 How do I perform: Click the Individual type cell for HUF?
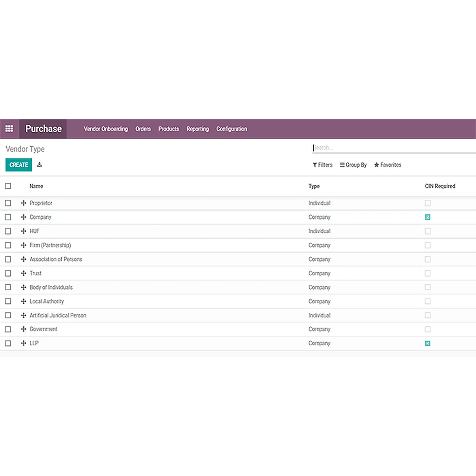click(319, 231)
